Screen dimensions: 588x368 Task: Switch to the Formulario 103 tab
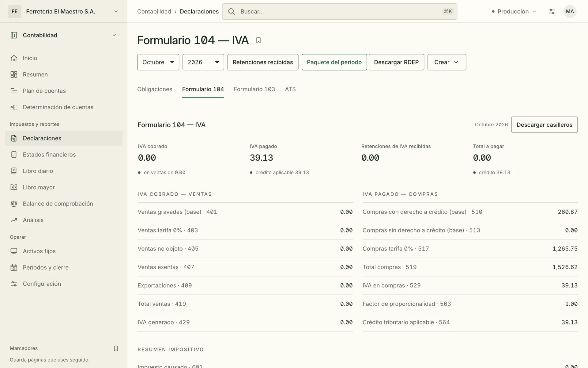(x=254, y=89)
